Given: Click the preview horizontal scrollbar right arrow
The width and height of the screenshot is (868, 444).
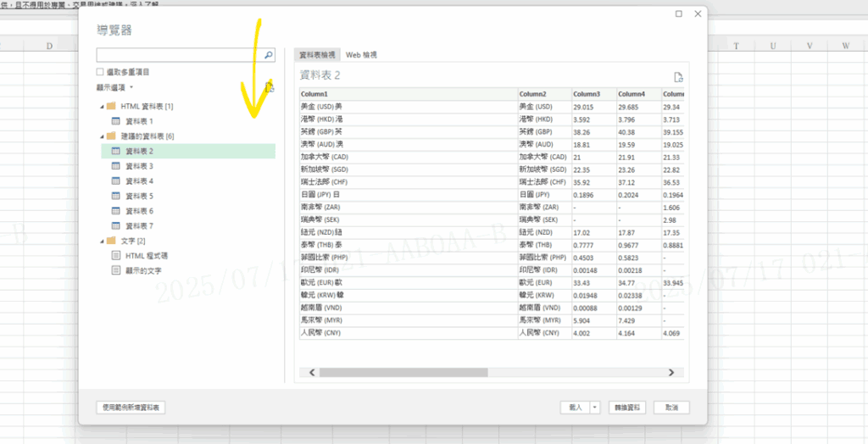Looking at the screenshot, I should (671, 372).
